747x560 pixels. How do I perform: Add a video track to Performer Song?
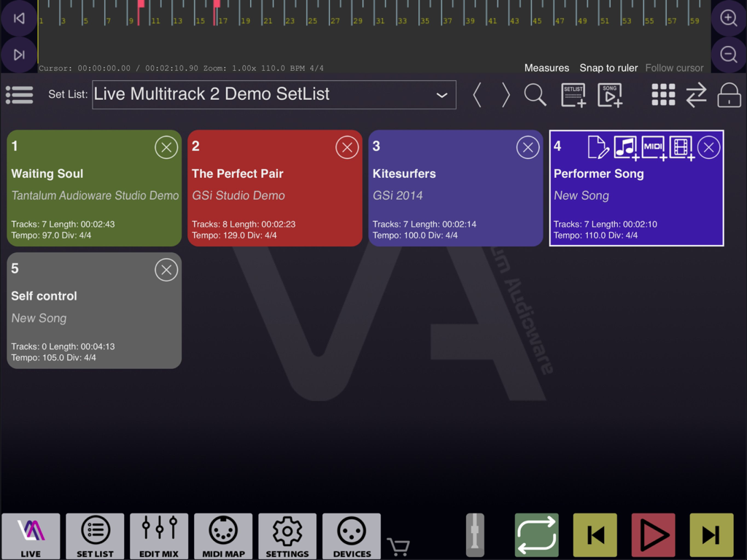(x=680, y=147)
